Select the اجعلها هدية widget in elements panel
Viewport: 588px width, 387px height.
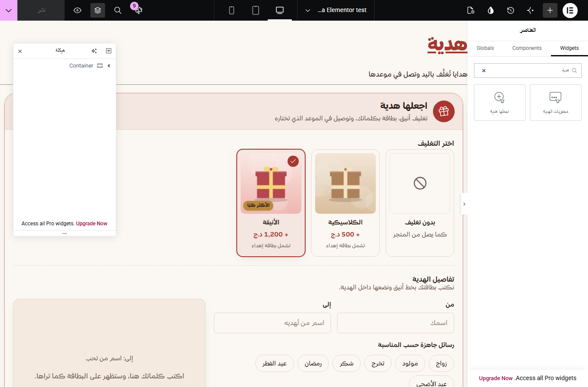tap(500, 102)
